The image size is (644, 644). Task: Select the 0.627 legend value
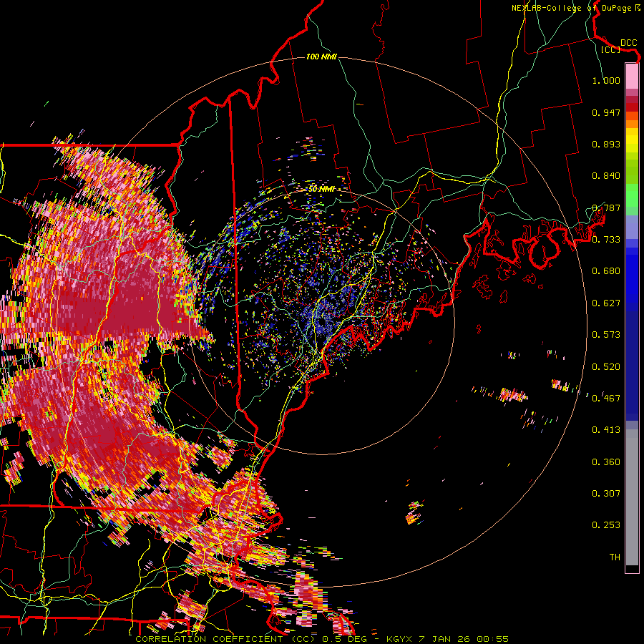pyautogui.click(x=606, y=303)
